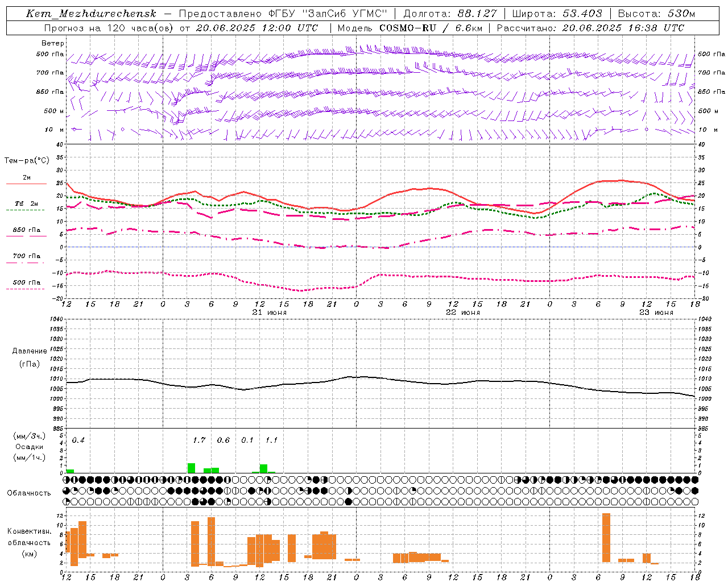Select the text "Предоставлено ФГБУ ЗапСиб УГМС"
The height and width of the screenshot is (582, 728).
283,14
